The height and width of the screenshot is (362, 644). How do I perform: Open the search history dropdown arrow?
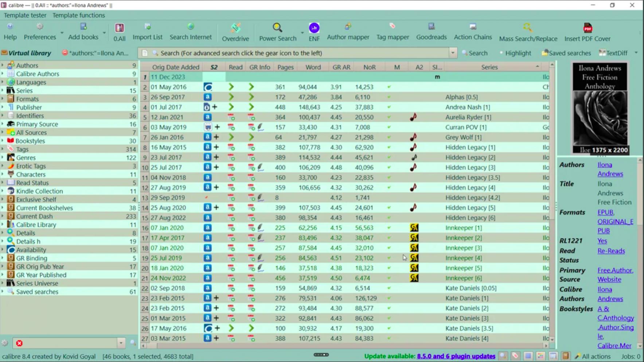pos(453,53)
